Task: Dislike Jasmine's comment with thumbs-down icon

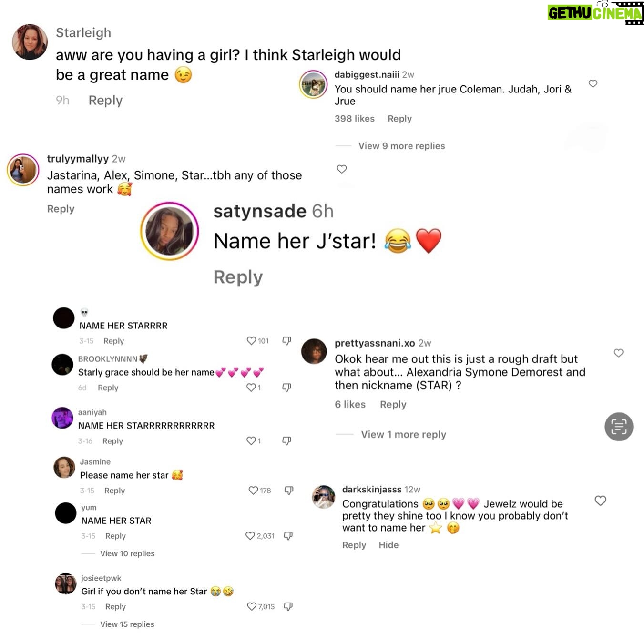Action: click(x=289, y=491)
